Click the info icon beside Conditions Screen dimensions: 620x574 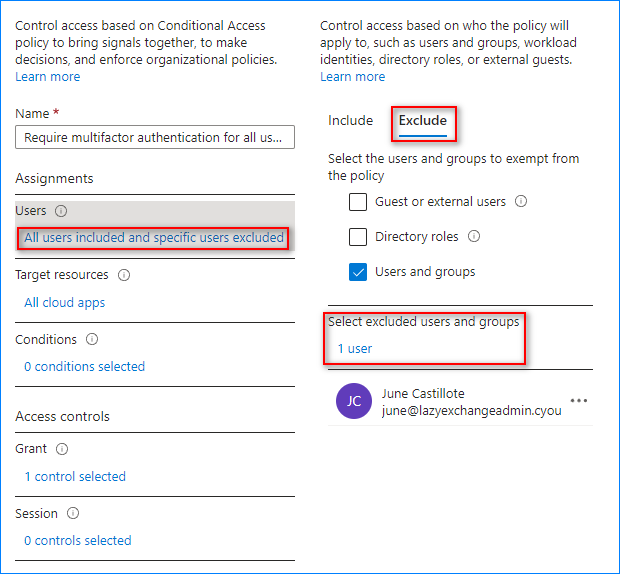92,339
